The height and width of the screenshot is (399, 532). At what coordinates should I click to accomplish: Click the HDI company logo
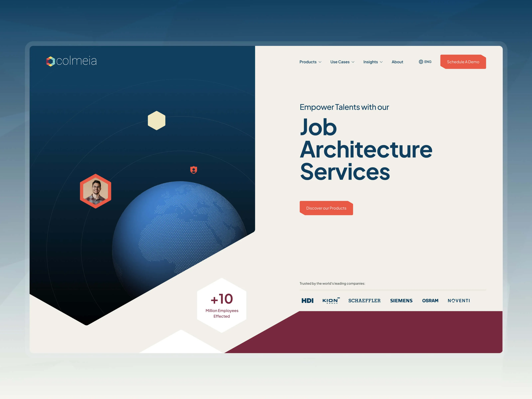pos(307,301)
